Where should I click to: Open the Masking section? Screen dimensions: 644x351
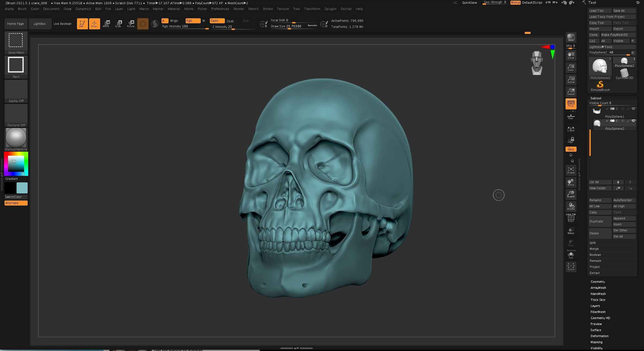tap(596, 342)
